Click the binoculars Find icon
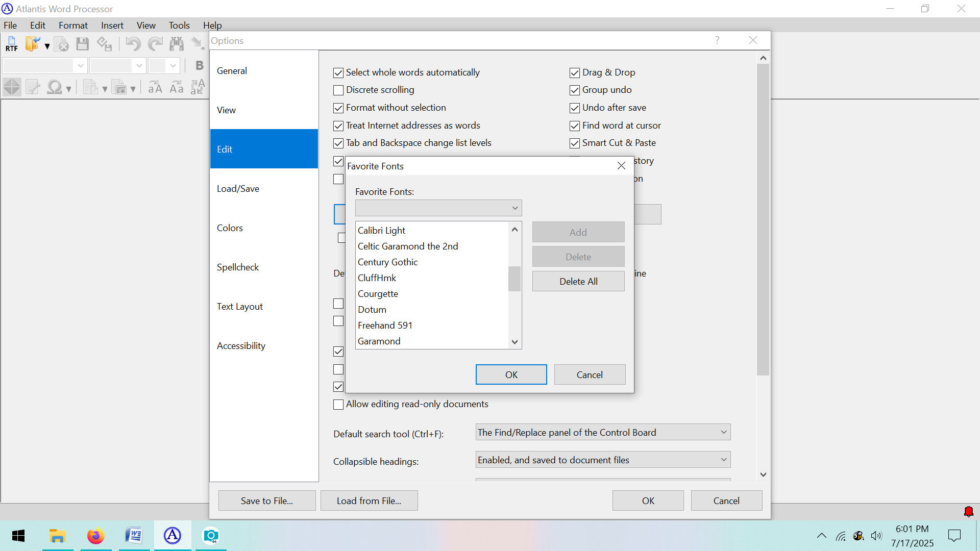The width and height of the screenshot is (980, 551). [x=177, y=44]
